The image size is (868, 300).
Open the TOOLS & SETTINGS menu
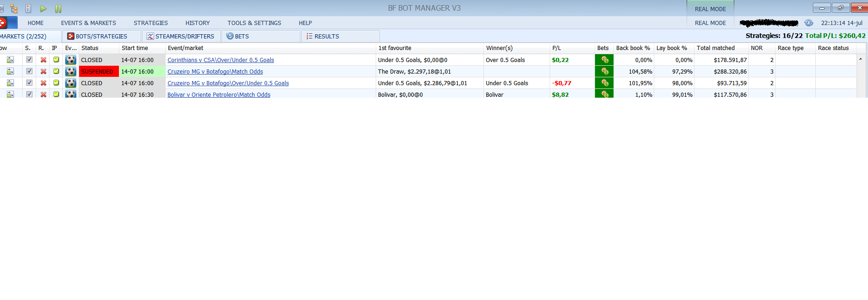click(254, 23)
